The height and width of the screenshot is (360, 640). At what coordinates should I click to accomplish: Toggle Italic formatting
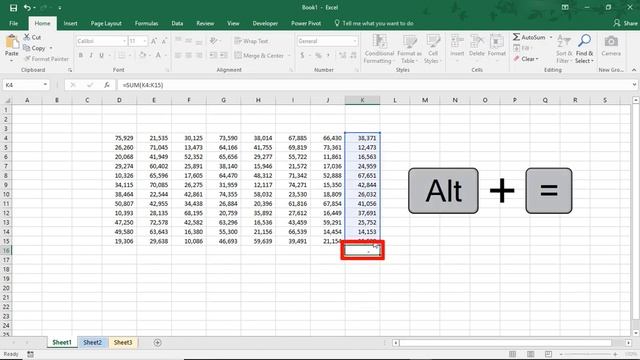tap(91, 55)
